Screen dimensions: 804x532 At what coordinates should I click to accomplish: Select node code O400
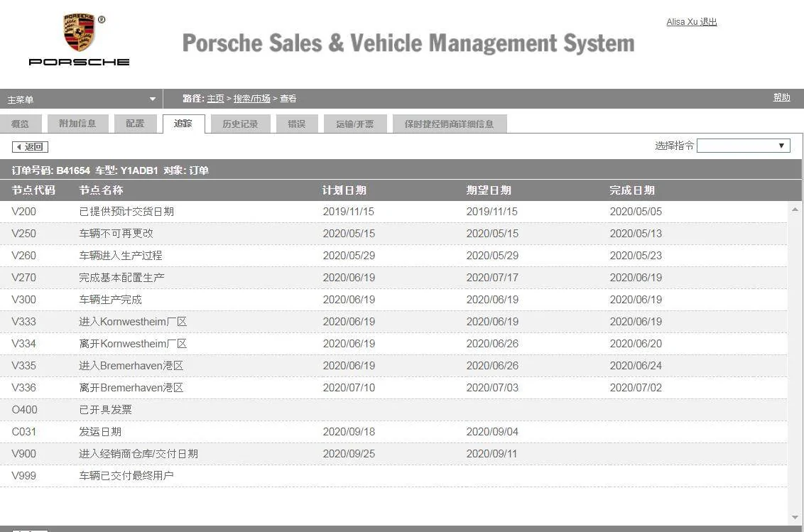pyautogui.click(x=25, y=410)
